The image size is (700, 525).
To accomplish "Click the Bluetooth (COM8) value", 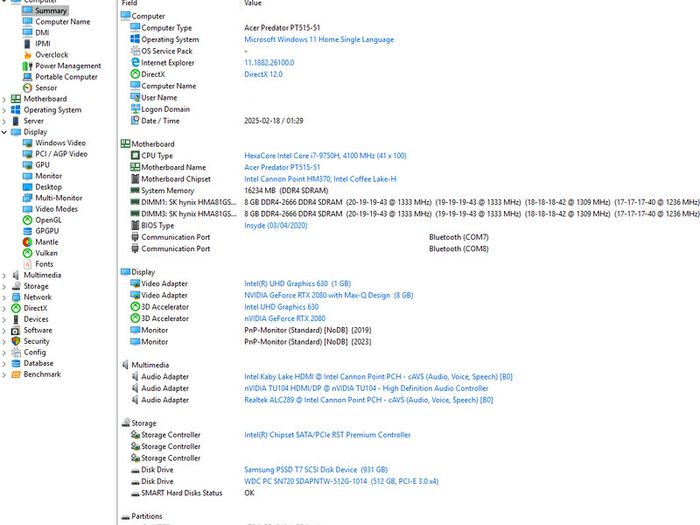I will pyautogui.click(x=458, y=249).
